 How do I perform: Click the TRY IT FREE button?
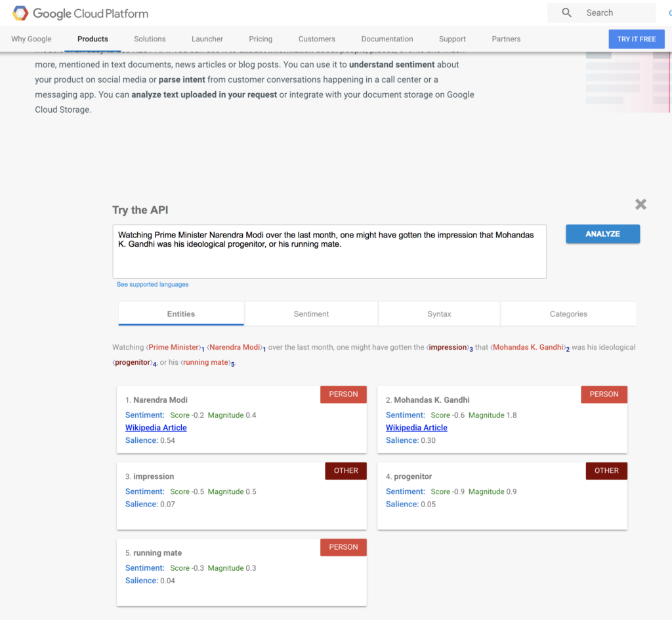(x=636, y=39)
